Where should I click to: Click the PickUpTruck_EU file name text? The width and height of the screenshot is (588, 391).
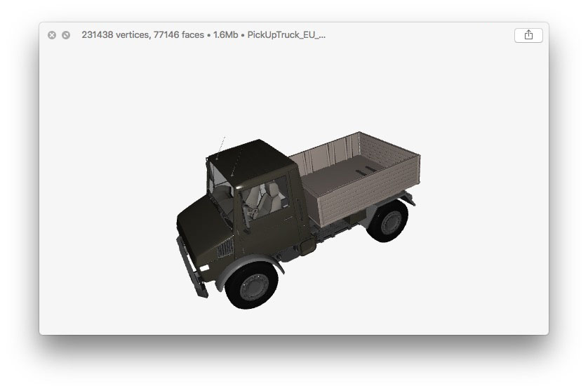pos(286,35)
